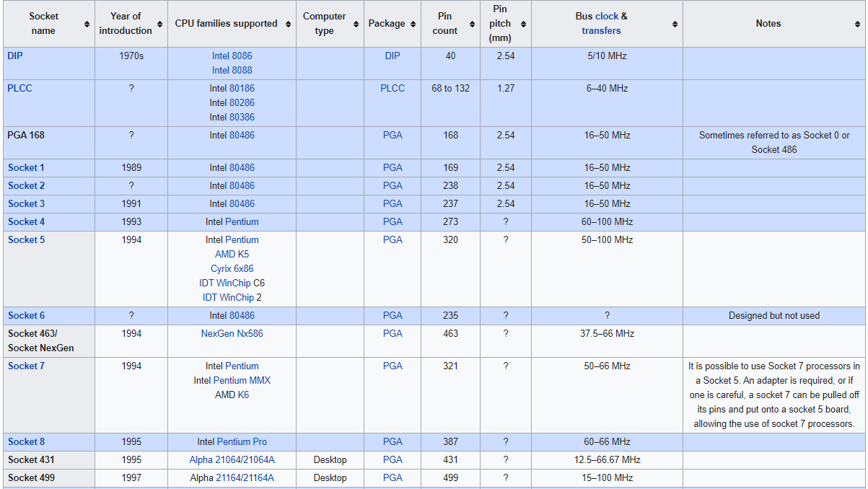868x489 pixels.
Task: Open the Pentium MMX link
Action: [242, 380]
